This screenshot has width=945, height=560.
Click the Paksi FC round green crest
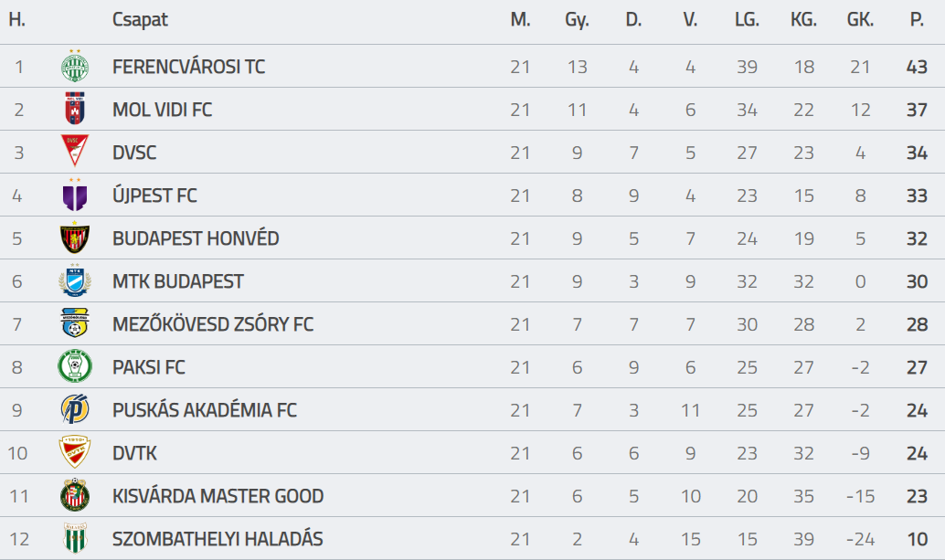[75, 366]
